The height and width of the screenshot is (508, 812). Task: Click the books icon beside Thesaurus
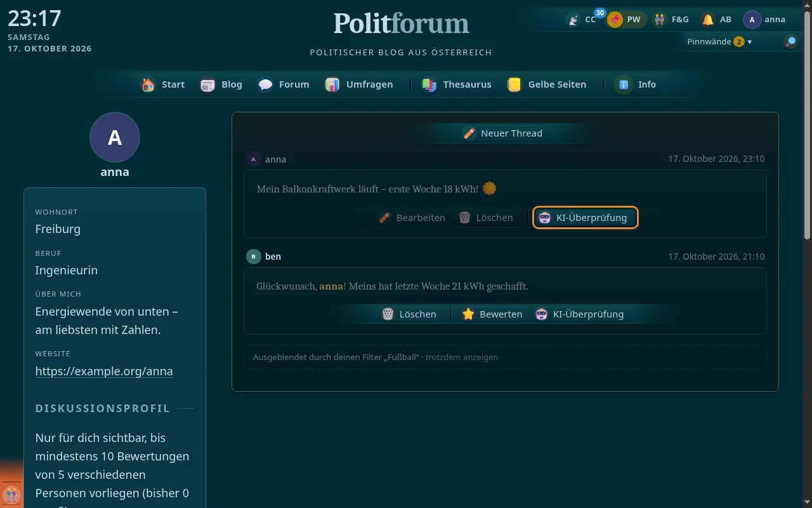pyautogui.click(x=429, y=84)
